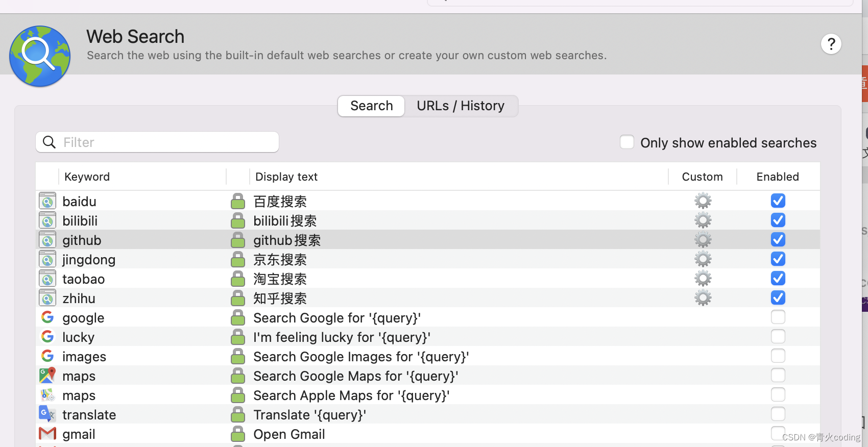Enable the google search checkbox

(778, 317)
